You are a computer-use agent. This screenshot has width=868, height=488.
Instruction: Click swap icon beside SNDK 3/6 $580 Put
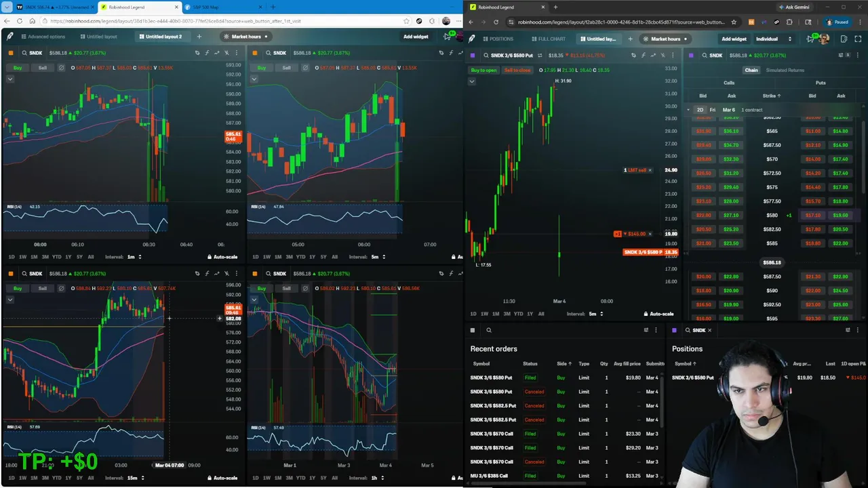540,56
